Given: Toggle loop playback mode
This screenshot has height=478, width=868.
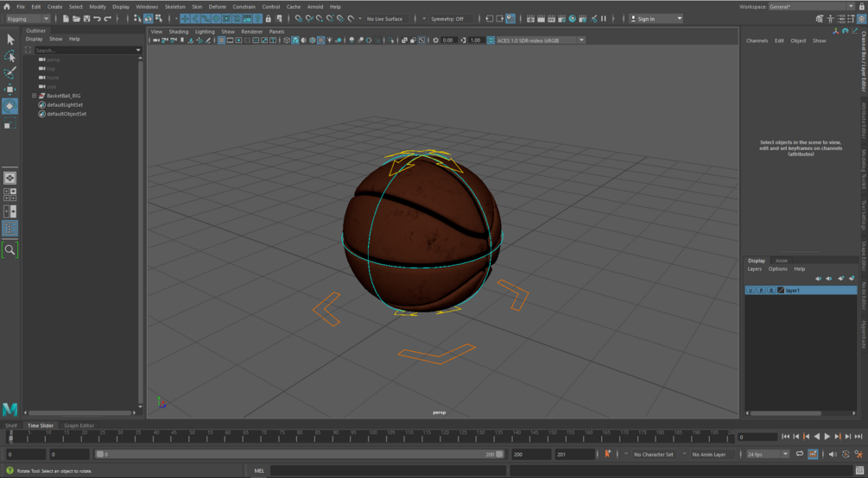Looking at the screenshot, I should pos(800,454).
